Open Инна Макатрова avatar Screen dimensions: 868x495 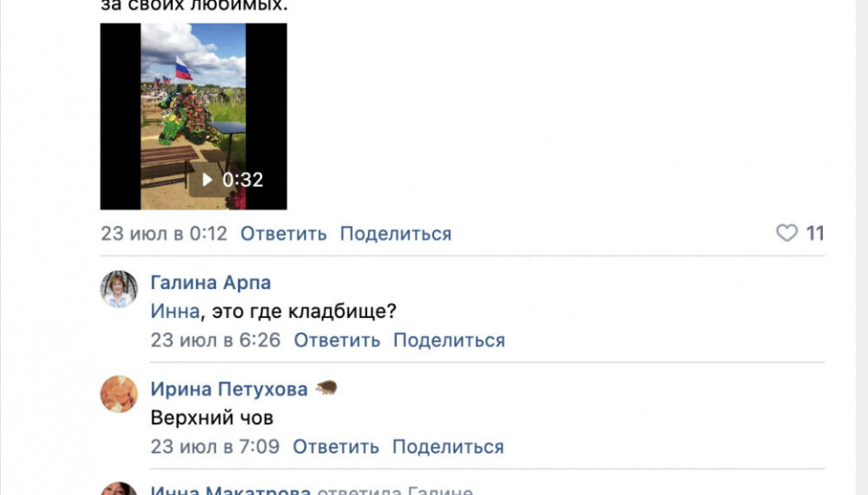[118, 489]
